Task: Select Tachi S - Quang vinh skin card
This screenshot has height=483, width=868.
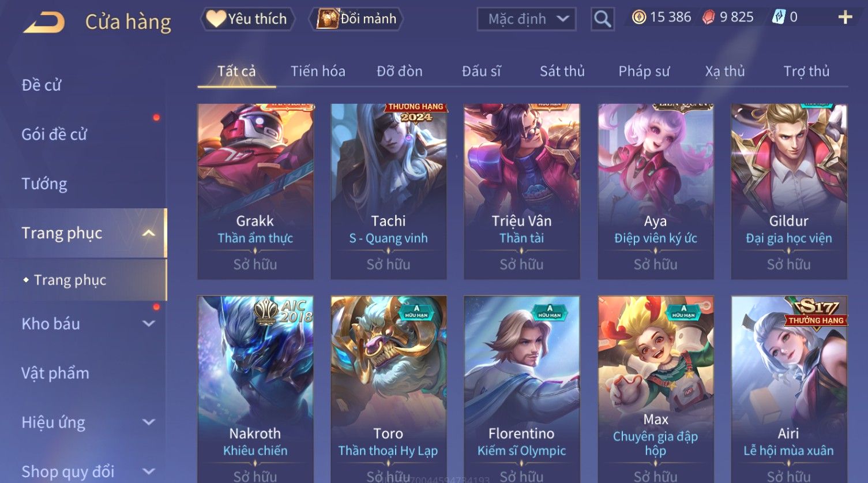Action: [x=388, y=192]
